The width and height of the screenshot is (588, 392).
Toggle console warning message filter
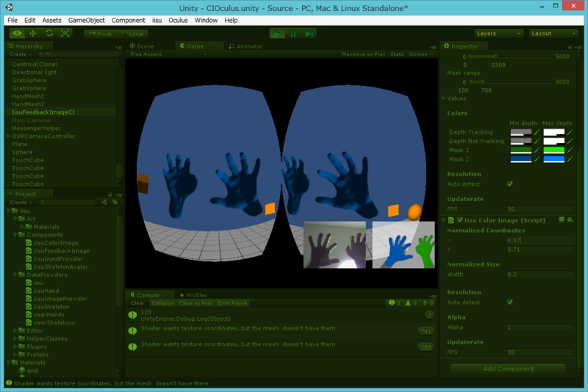point(411,303)
